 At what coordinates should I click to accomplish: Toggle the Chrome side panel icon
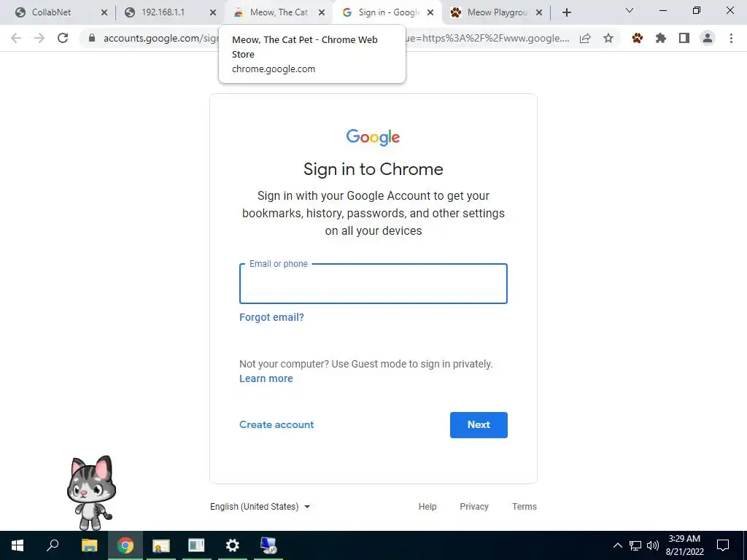point(684,38)
